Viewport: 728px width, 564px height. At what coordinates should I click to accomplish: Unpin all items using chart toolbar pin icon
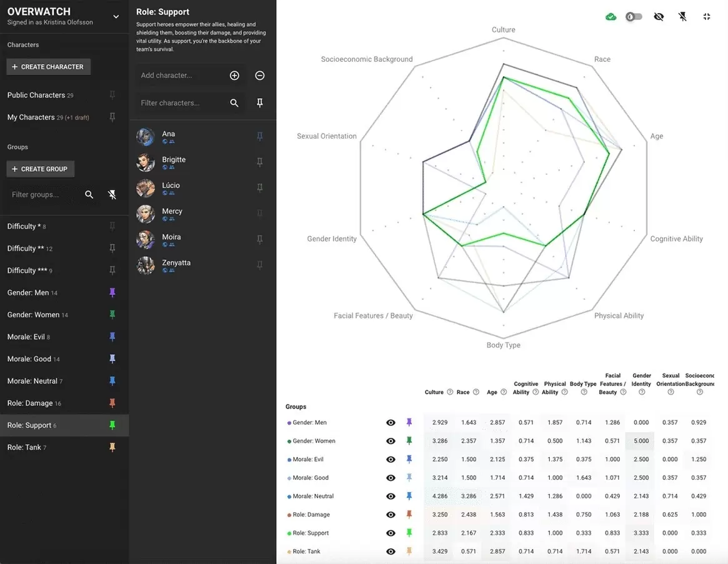[682, 17]
